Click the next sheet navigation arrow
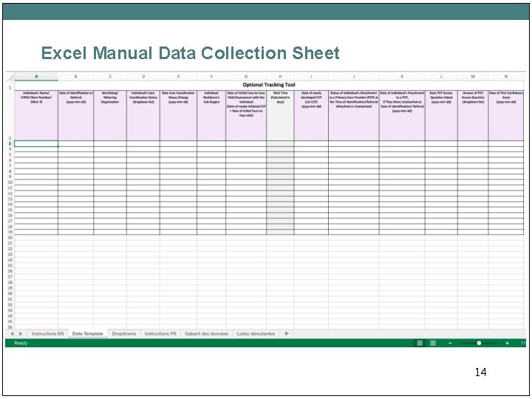The height and width of the screenshot is (399, 532). click(21, 334)
